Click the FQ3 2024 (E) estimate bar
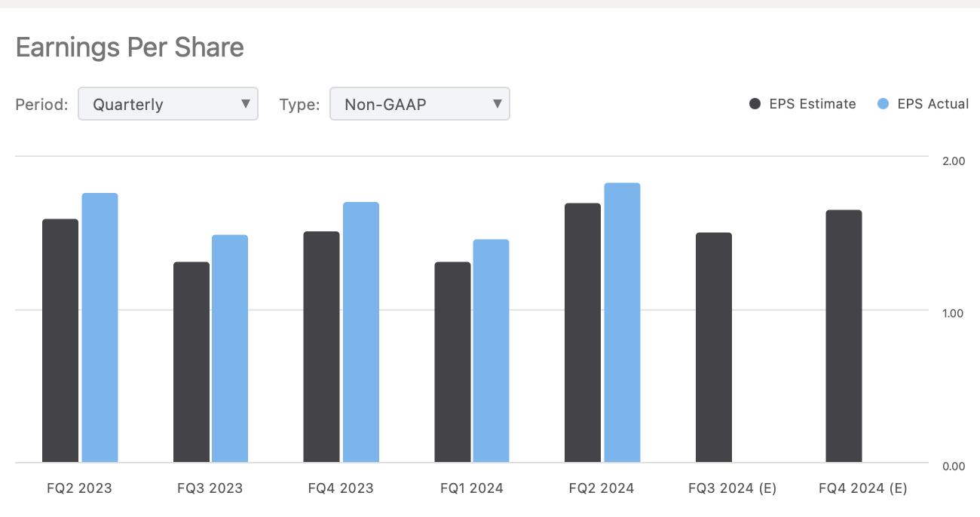This screenshot has height=517, width=980. [714, 347]
